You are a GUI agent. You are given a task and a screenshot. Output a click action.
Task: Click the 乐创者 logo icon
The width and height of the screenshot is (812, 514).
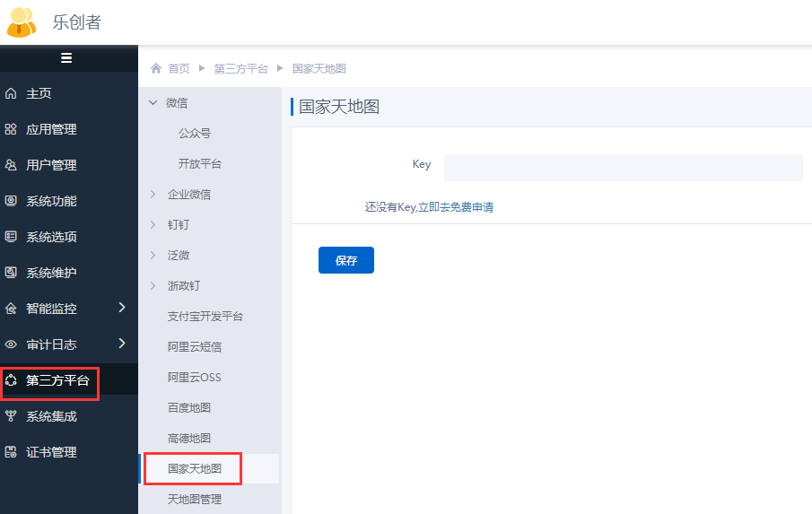(x=22, y=22)
